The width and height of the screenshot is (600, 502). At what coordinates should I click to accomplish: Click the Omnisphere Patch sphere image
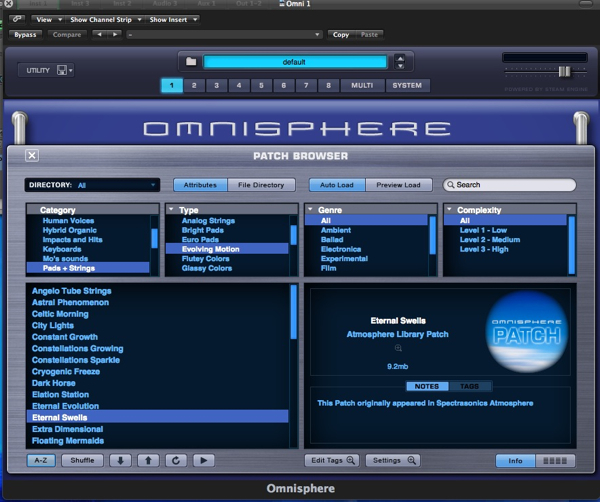pyautogui.click(x=527, y=332)
